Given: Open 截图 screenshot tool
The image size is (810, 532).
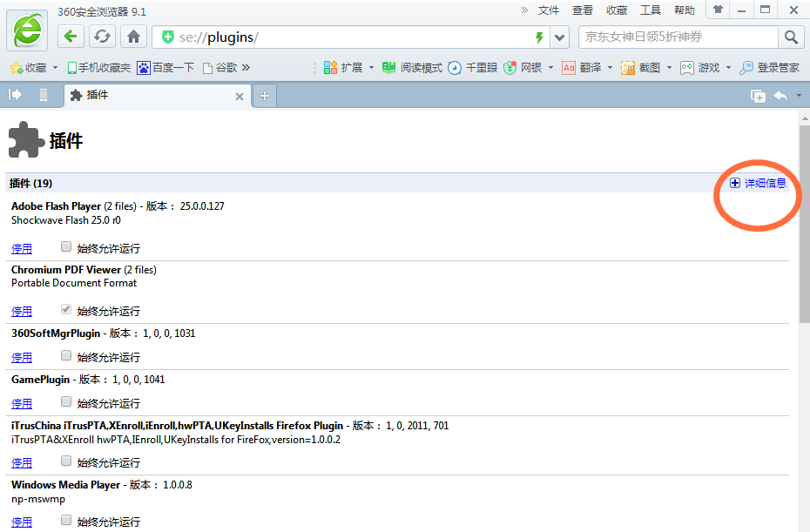Looking at the screenshot, I should click(640, 68).
